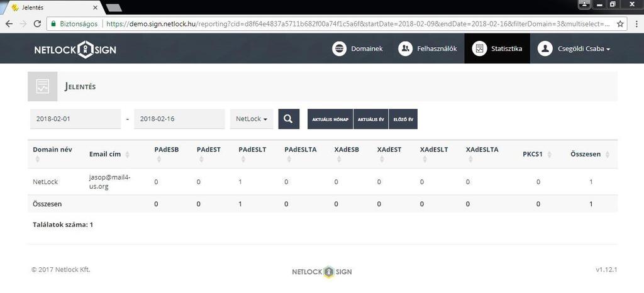Click the NetLock domain name cell
The image size is (644, 293).
point(45,181)
